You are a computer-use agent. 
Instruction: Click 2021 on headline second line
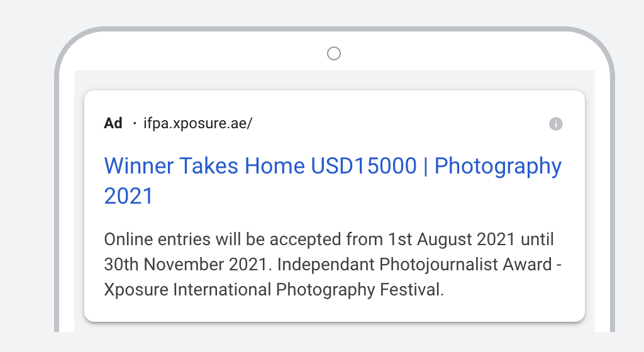click(128, 196)
